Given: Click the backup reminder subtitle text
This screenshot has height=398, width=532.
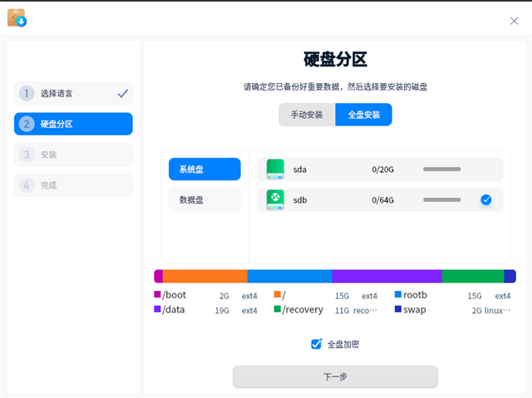Looking at the screenshot, I should point(335,86).
